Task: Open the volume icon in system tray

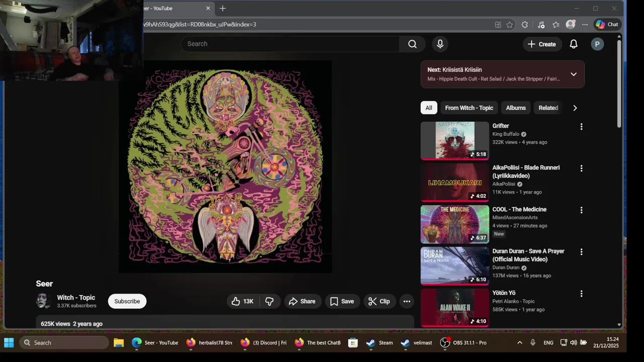Action: pos(574,342)
